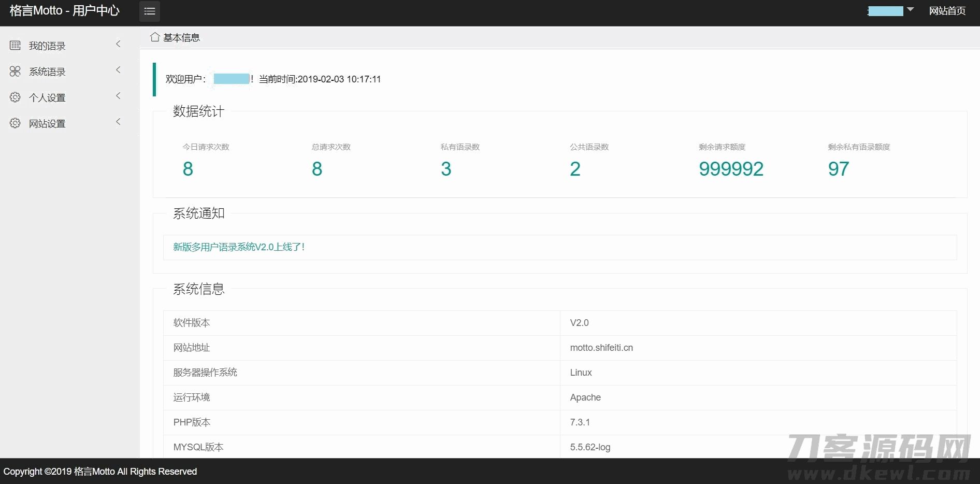This screenshot has height=484, width=980.
Task: Click the home icon beside 基本信息
Action: coord(154,37)
